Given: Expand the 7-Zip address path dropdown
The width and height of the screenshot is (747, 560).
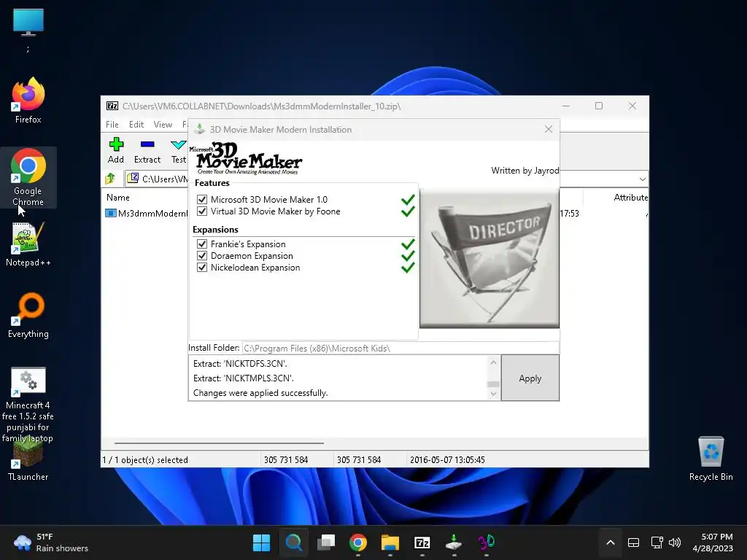Looking at the screenshot, I should [642, 179].
